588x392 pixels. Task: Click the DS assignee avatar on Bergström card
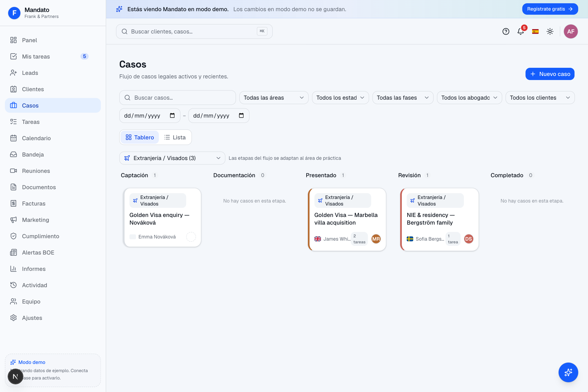pos(468,239)
